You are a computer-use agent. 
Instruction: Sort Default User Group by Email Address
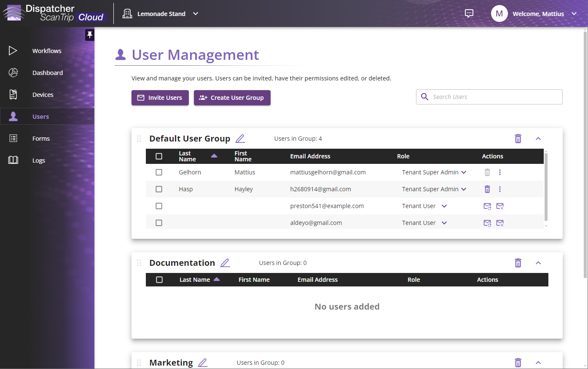point(310,156)
